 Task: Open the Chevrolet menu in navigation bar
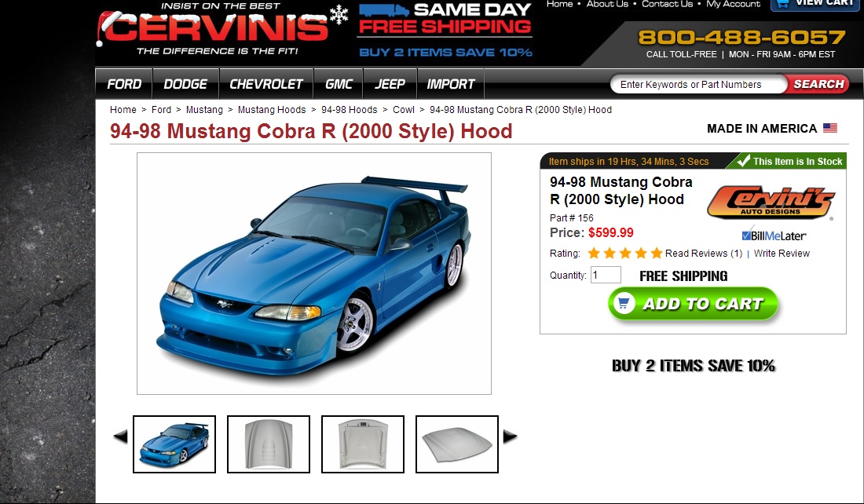(266, 84)
